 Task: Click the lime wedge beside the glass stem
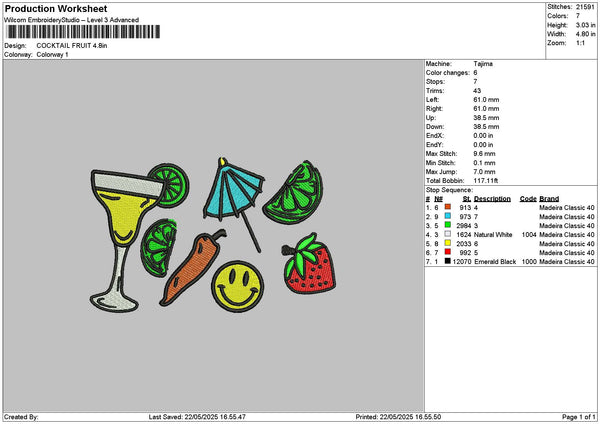(158, 247)
